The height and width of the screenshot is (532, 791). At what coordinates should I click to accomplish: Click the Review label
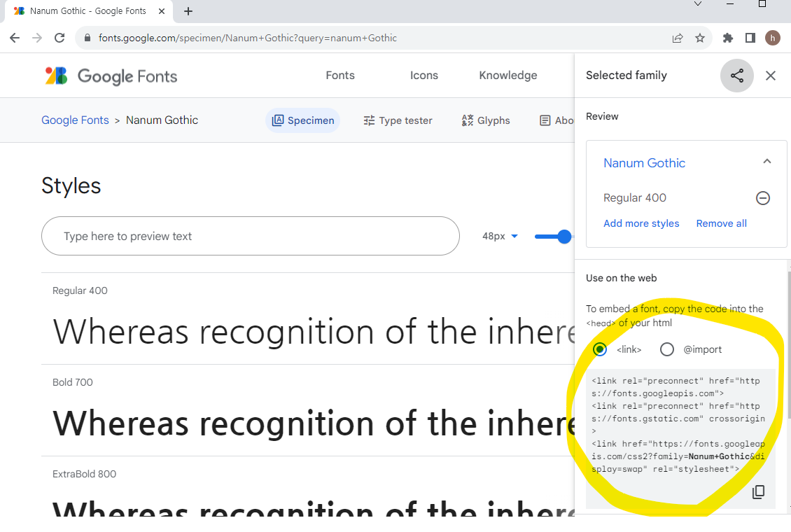602,116
